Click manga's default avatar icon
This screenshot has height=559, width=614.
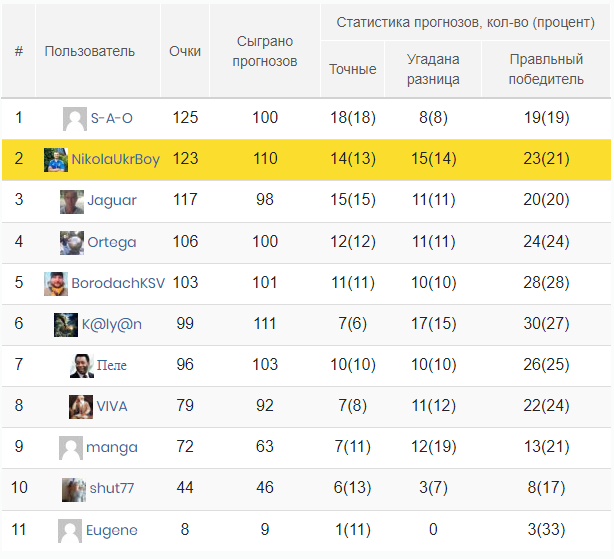click(70, 447)
